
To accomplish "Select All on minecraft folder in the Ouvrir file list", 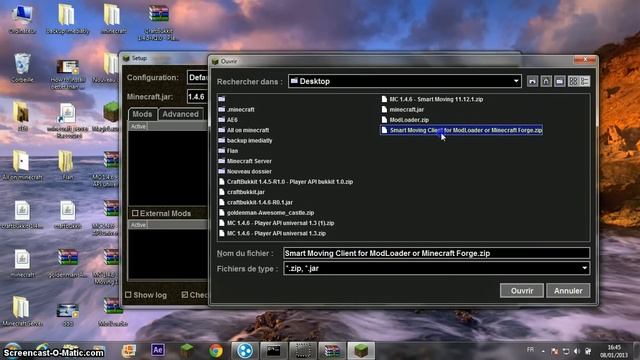I will point(244,130).
